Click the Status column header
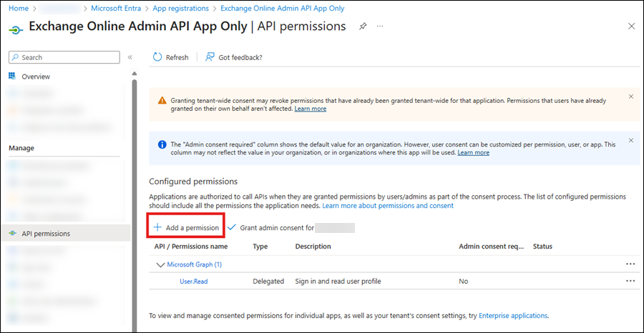 pos(542,247)
